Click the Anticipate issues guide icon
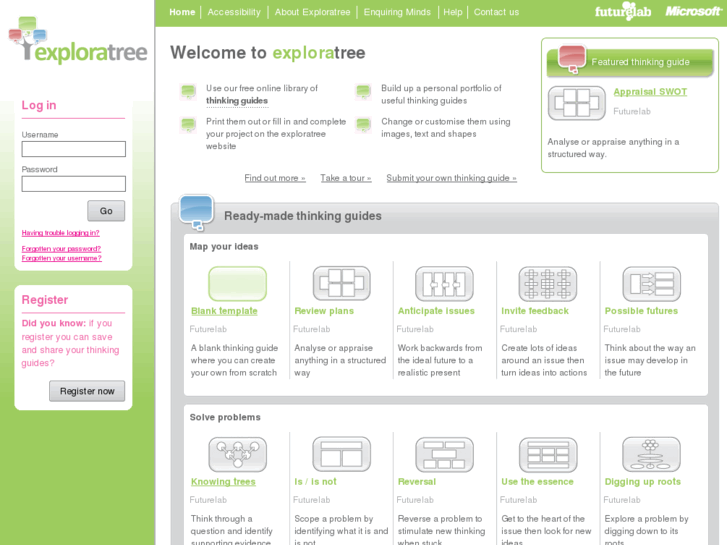The height and width of the screenshot is (545, 727). (444, 283)
